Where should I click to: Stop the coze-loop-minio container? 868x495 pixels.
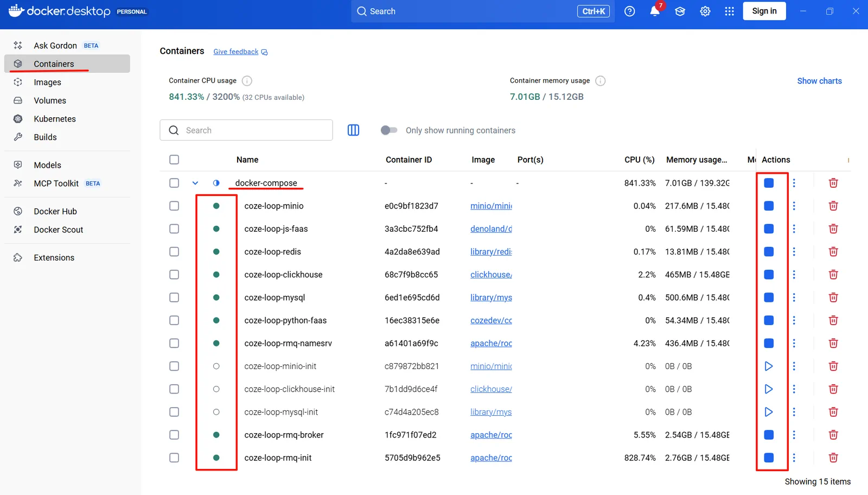point(769,206)
